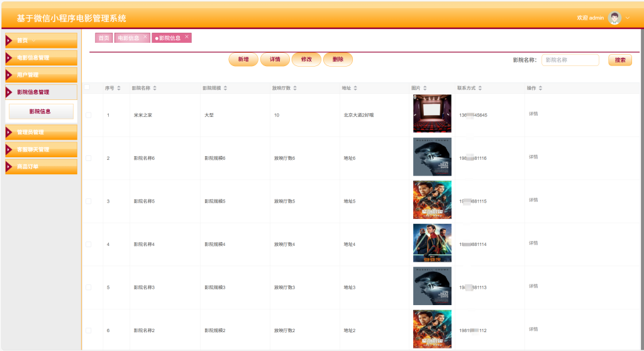Click the 影院规模3 cell
Viewport: 644px width, 351px height.
click(215, 287)
